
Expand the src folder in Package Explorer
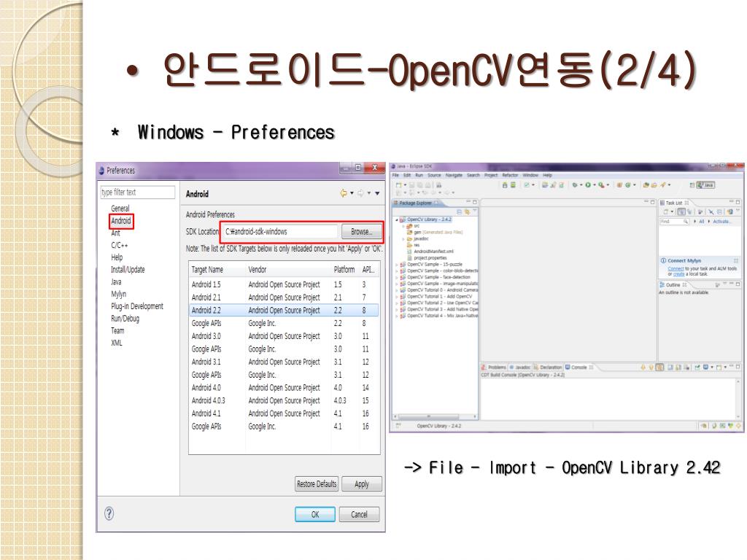(403, 226)
